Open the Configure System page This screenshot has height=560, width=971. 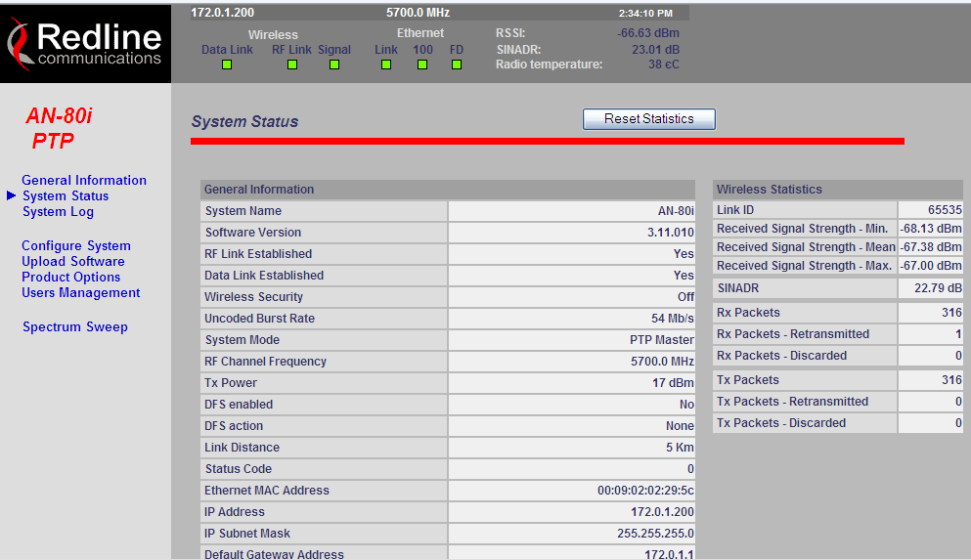tap(76, 245)
